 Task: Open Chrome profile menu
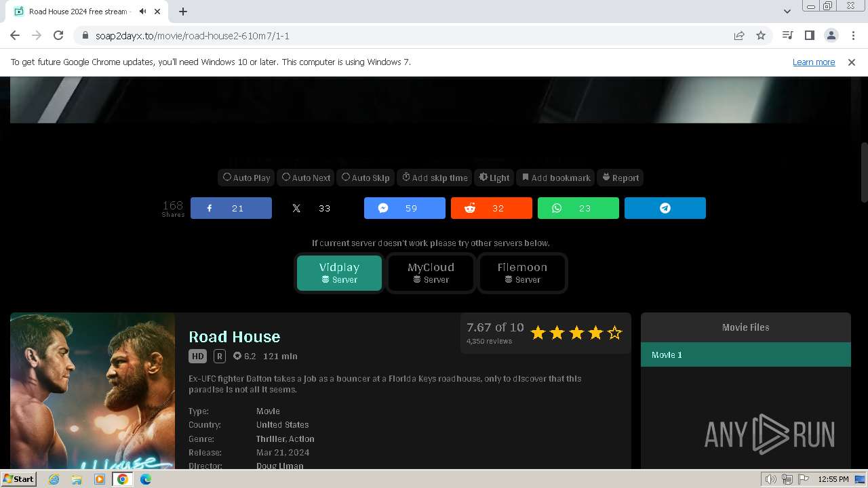pos(831,35)
